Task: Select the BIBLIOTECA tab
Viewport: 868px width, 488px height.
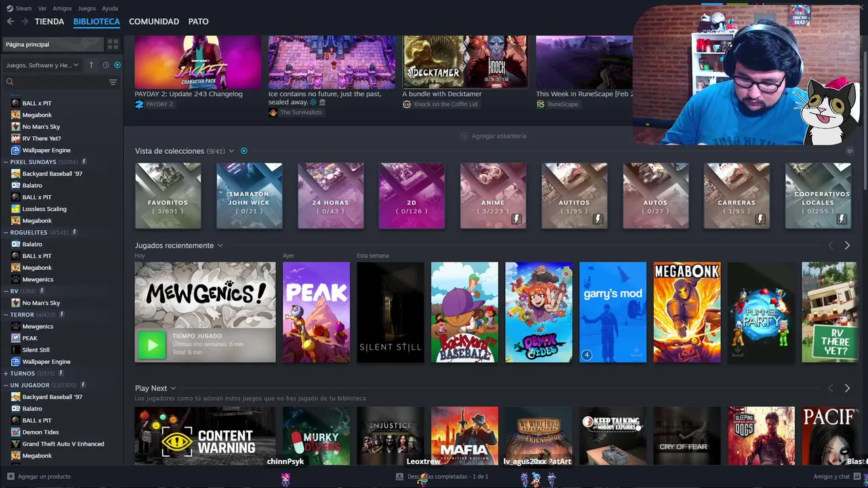Action: pyautogui.click(x=96, y=22)
